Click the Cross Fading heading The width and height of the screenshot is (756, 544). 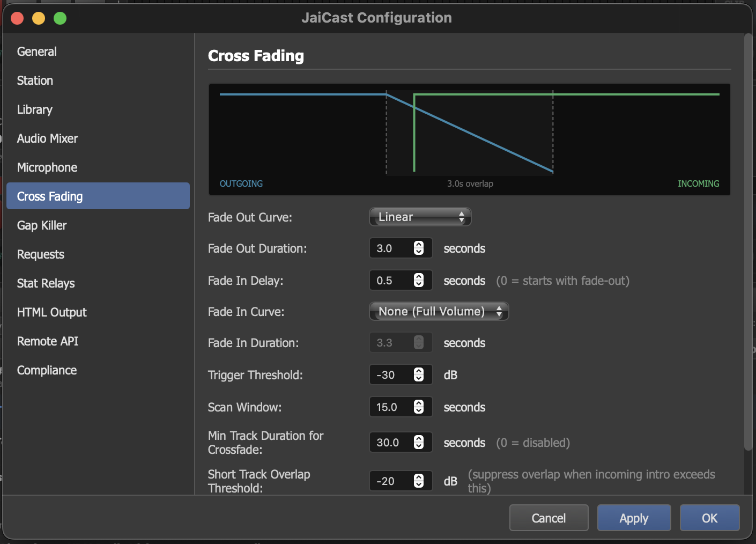(256, 56)
